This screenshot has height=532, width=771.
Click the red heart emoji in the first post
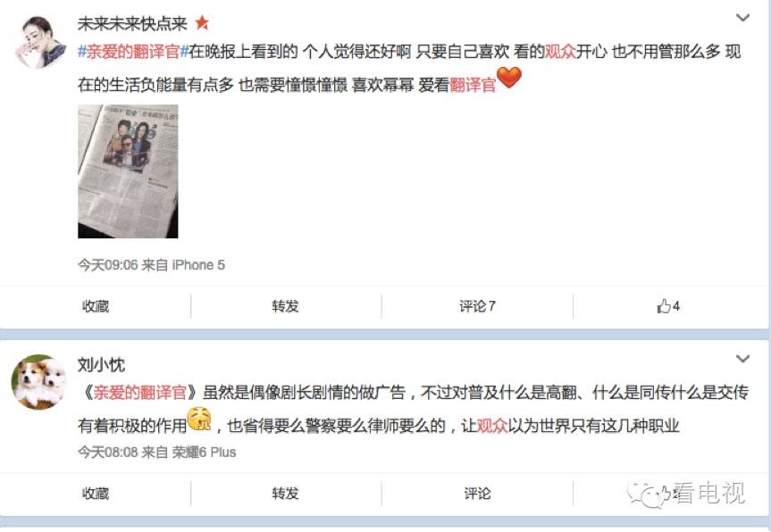[509, 78]
